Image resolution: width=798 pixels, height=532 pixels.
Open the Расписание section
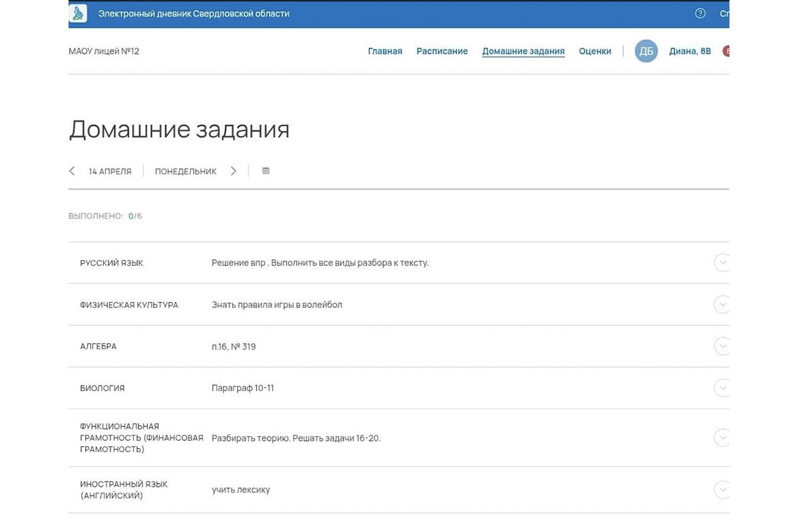442,51
